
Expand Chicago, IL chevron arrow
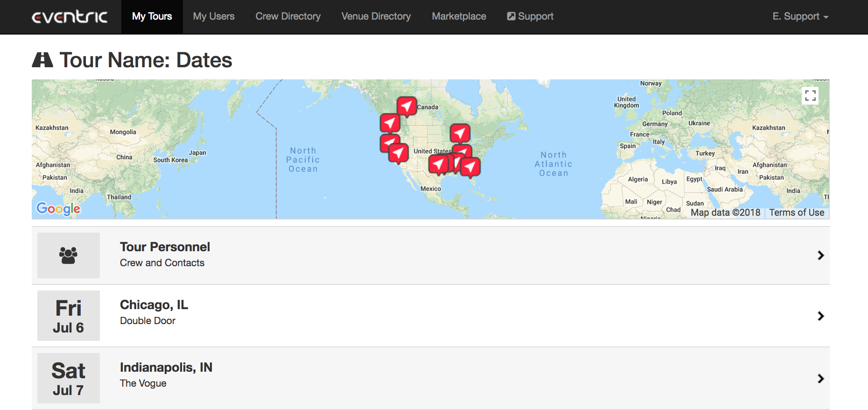pos(821,316)
